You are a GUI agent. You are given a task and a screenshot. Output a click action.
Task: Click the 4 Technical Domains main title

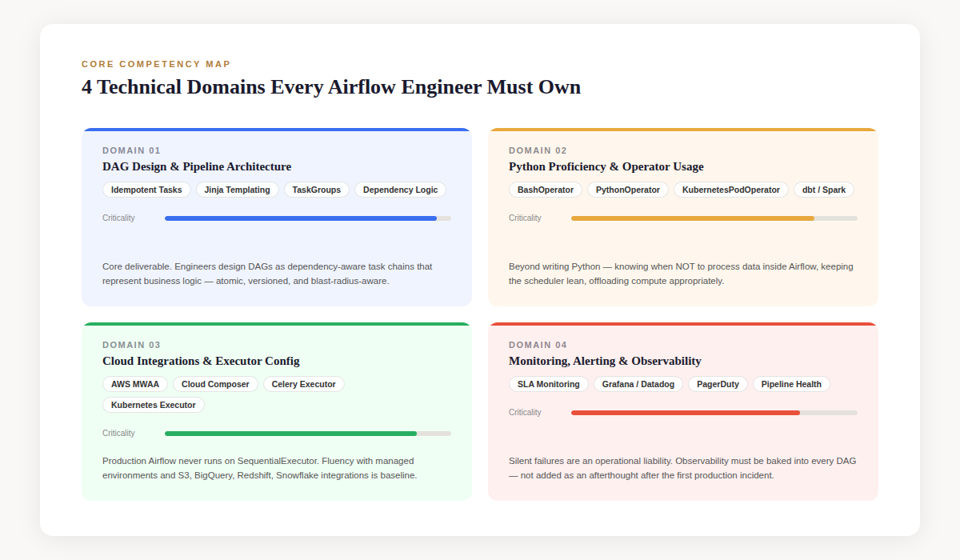(x=331, y=86)
